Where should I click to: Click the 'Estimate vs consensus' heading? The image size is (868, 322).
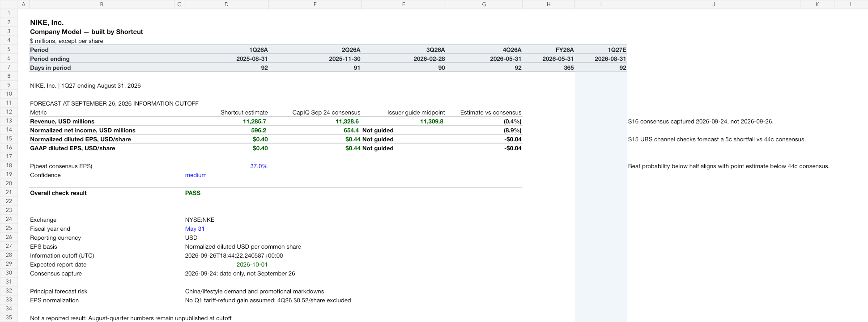click(x=491, y=112)
